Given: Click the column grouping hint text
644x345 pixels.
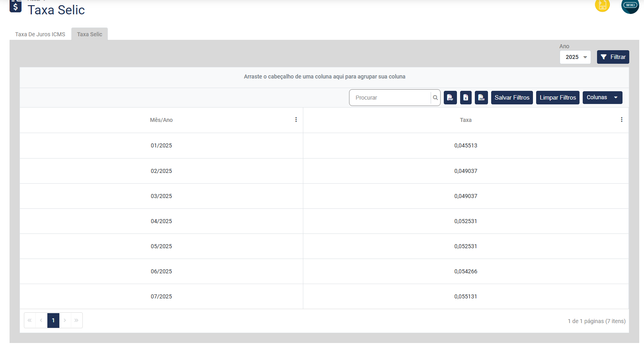Looking at the screenshot, I should point(324,76).
